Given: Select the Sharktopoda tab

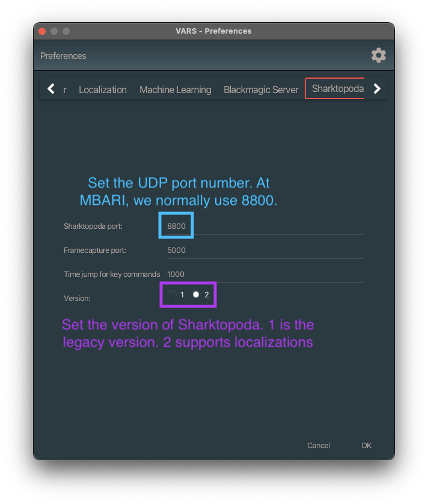Looking at the screenshot, I should point(337,89).
